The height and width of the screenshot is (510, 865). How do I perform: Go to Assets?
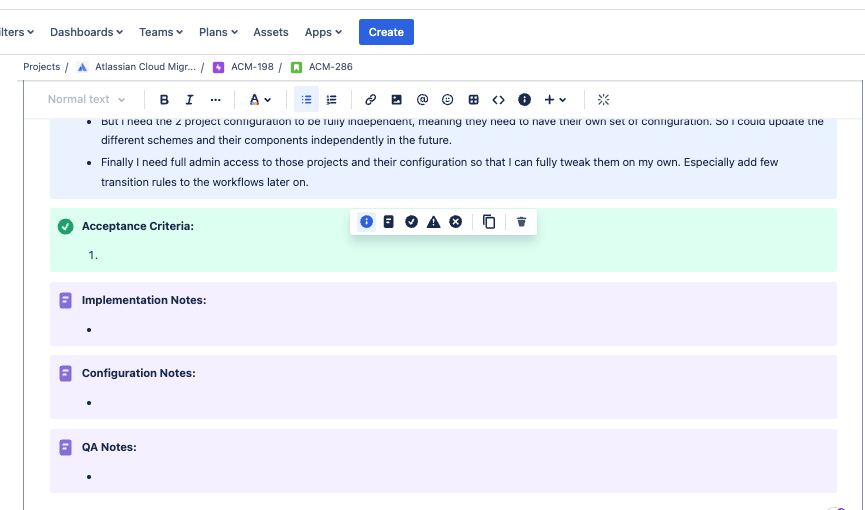click(271, 32)
